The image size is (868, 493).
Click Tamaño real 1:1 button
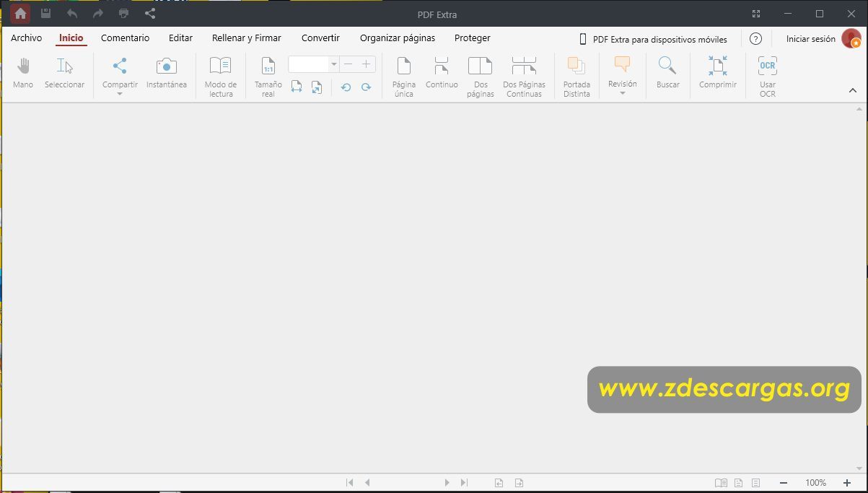pyautogui.click(x=268, y=77)
